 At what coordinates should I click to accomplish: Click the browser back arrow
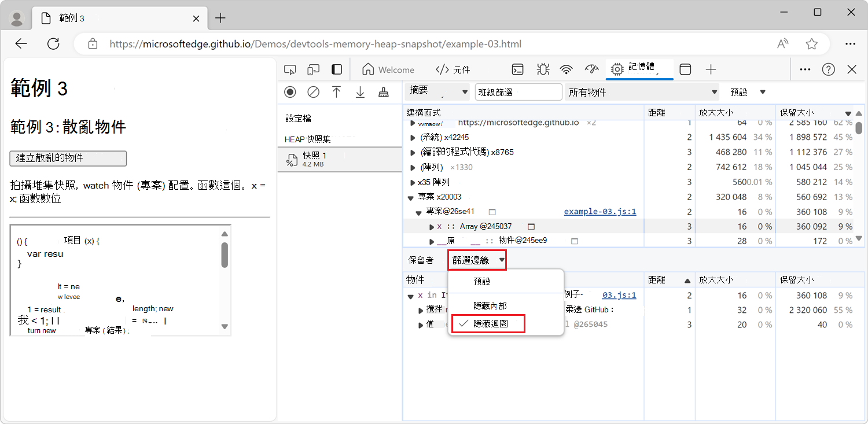(21, 44)
